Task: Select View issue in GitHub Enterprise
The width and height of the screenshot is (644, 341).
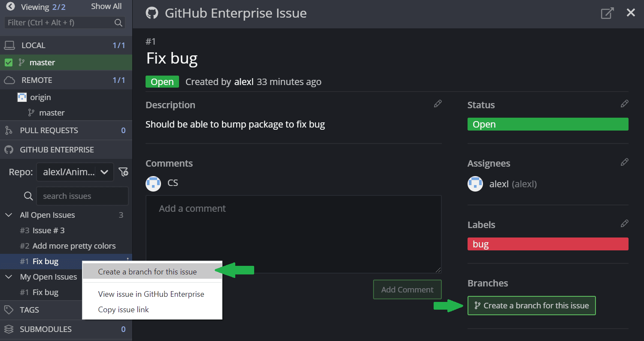Action: (x=151, y=294)
